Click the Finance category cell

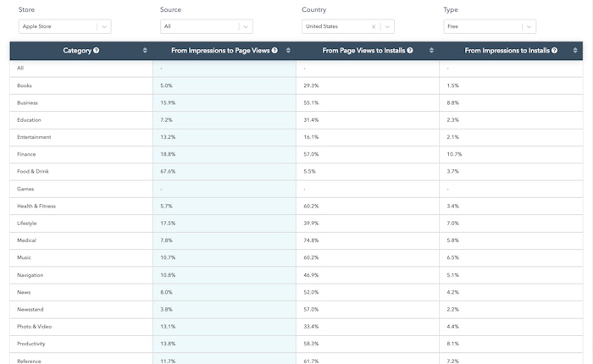click(x=27, y=154)
